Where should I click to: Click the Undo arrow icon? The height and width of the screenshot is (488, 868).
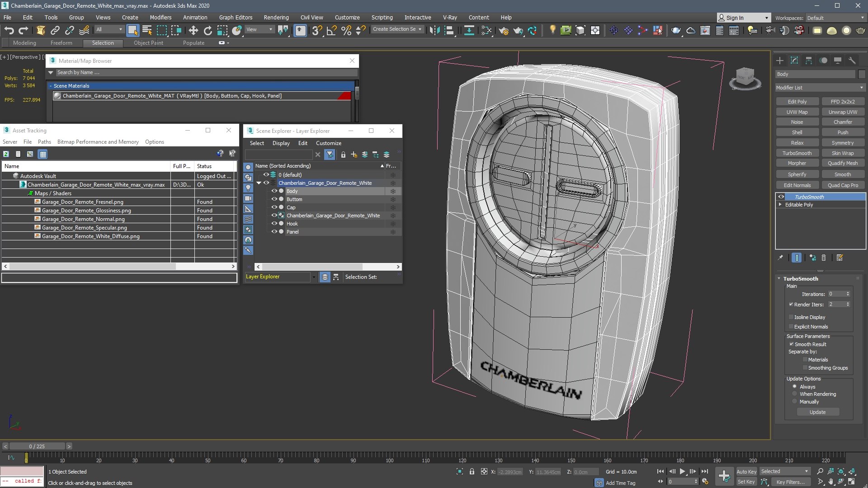tap(9, 30)
